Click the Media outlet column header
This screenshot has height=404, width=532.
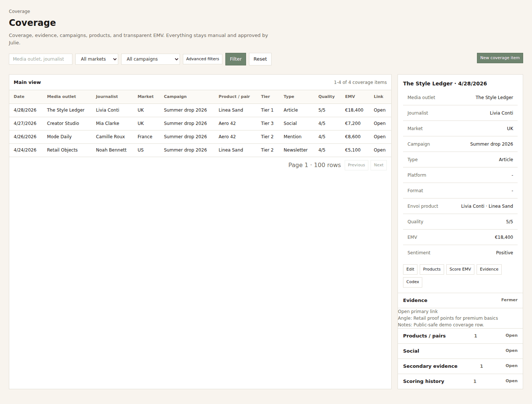(x=61, y=97)
